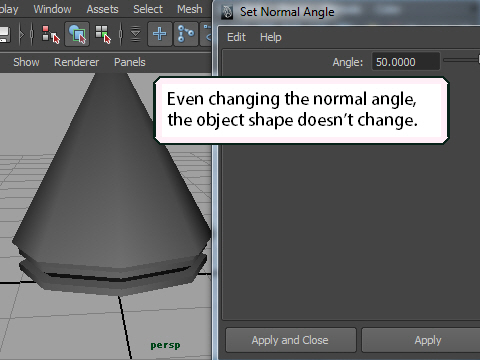This screenshot has height=360, width=480.
Task: Click Maya icon in Set Normal Angle titlebar
Action: pos(227,12)
